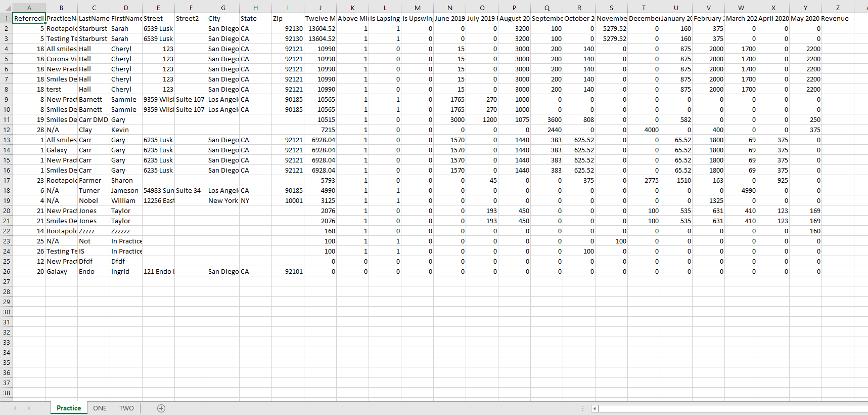Click previous sheet navigation arrow
868x416 pixels.
(x=15, y=408)
